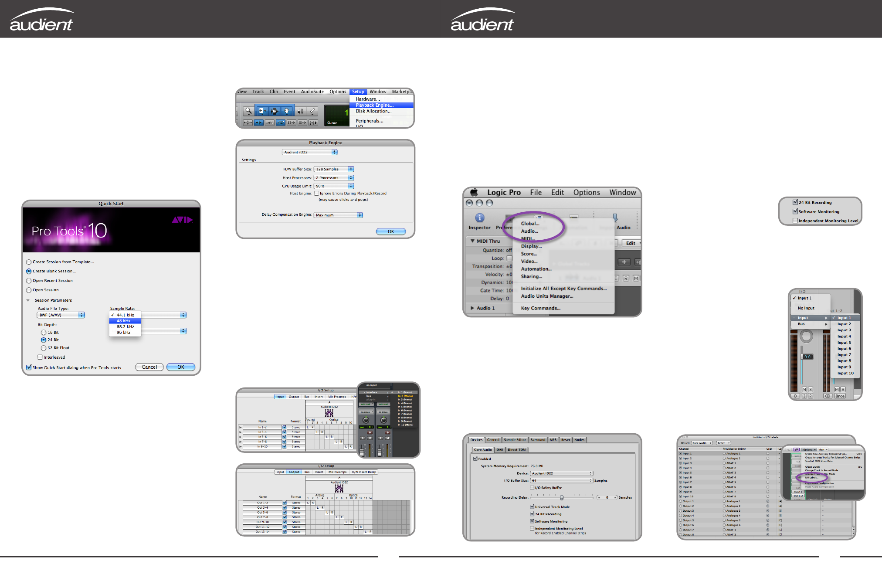This screenshot has height=588, width=882.
Task: Tick the Interleaved checkbox in Quick Start
Action: 40,357
